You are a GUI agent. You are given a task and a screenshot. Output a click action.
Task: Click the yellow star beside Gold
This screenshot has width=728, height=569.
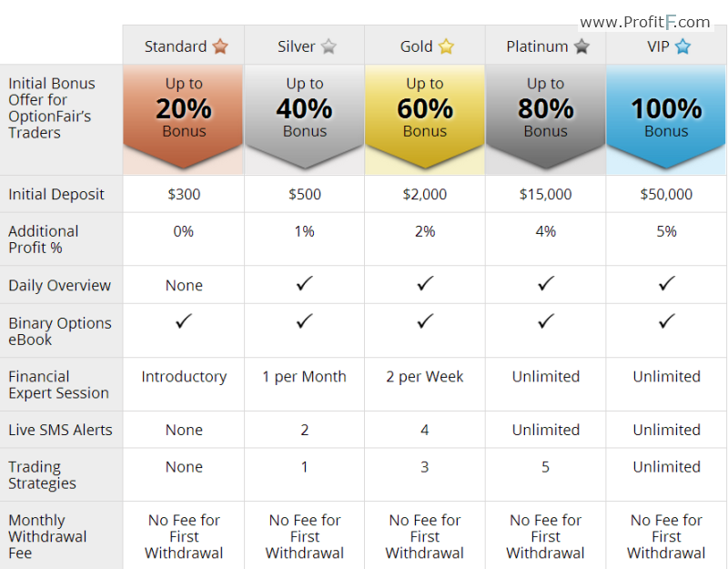446,46
